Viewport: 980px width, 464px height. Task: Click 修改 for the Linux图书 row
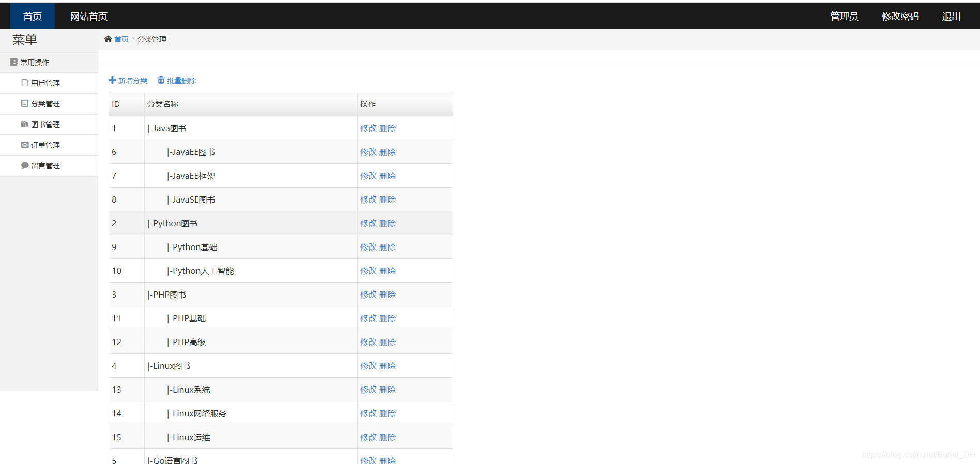coord(369,366)
